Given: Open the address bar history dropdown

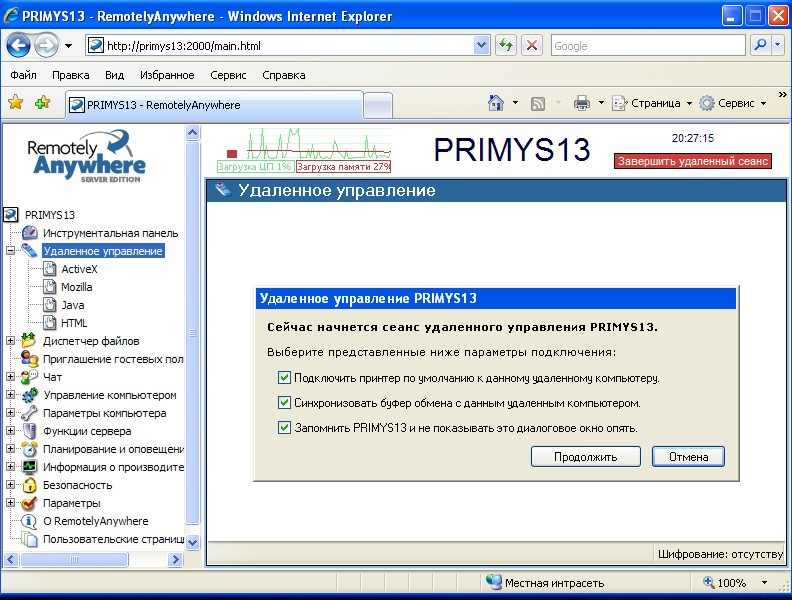Looking at the screenshot, I should (x=482, y=45).
